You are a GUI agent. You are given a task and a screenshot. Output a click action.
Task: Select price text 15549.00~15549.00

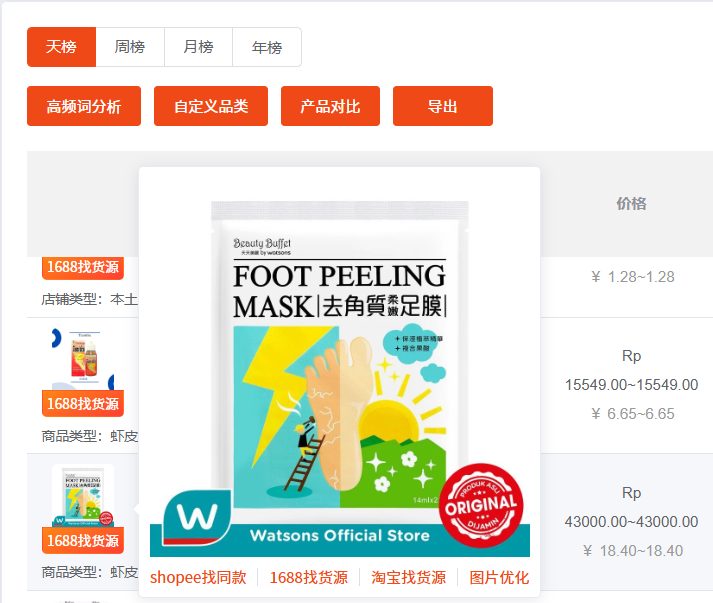tap(632, 385)
